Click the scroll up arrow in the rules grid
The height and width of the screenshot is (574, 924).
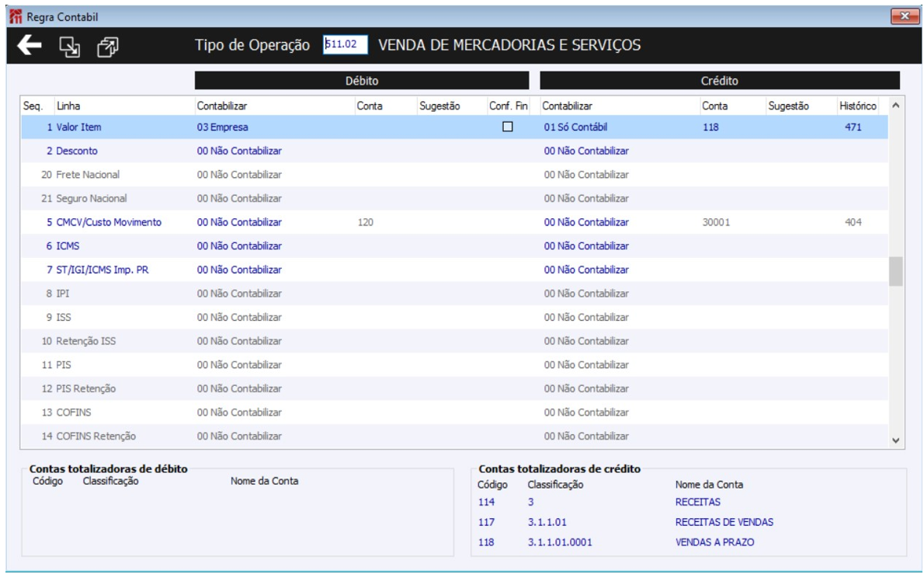click(896, 106)
